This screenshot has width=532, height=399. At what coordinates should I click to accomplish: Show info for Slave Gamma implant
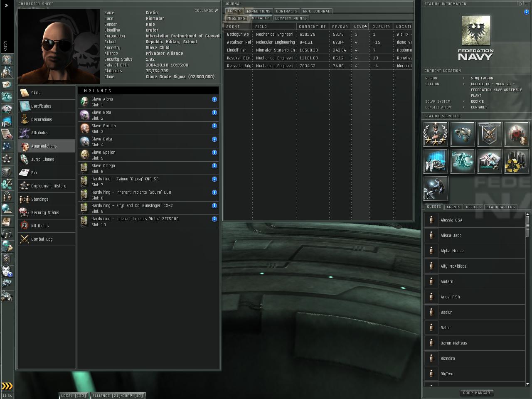coord(214,126)
